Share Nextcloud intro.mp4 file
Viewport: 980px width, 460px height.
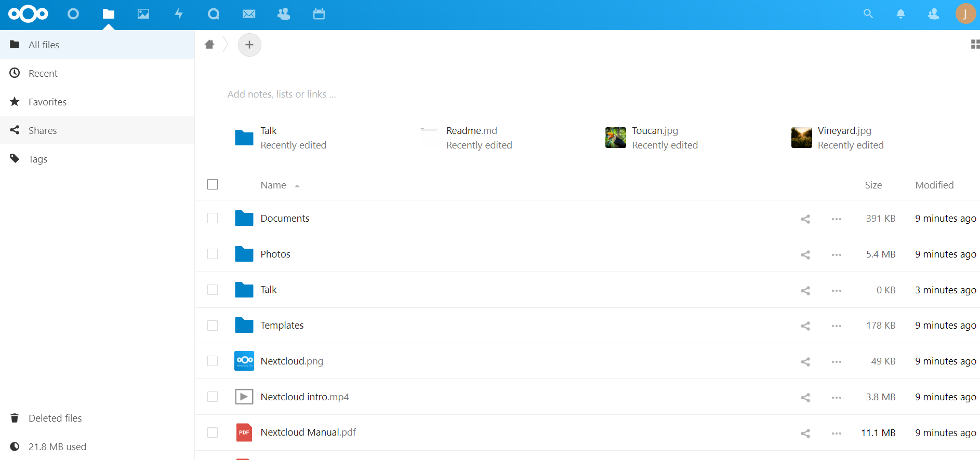point(805,398)
